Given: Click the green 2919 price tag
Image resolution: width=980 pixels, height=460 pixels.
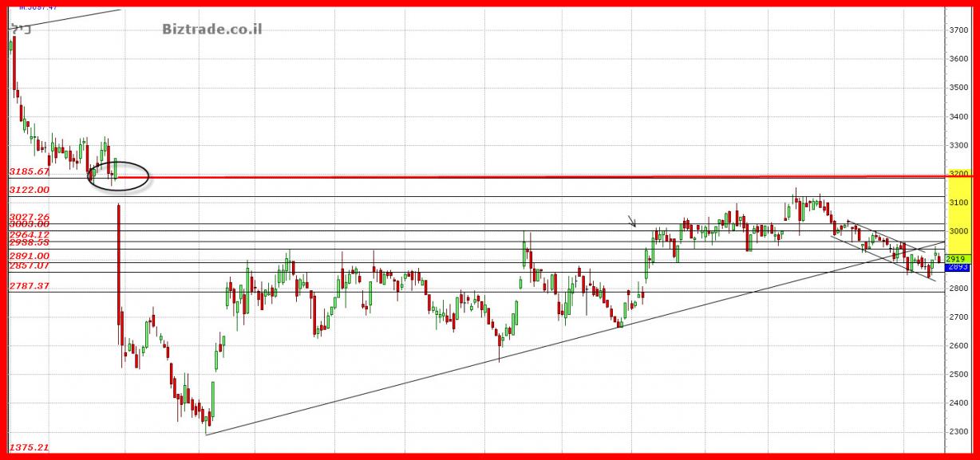Looking at the screenshot, I should click(956, 259).
